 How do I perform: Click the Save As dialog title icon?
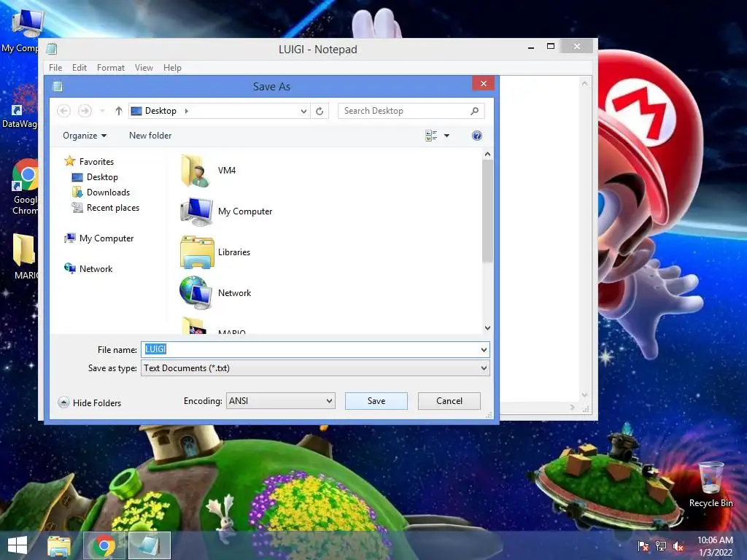(x=58, y=86)
